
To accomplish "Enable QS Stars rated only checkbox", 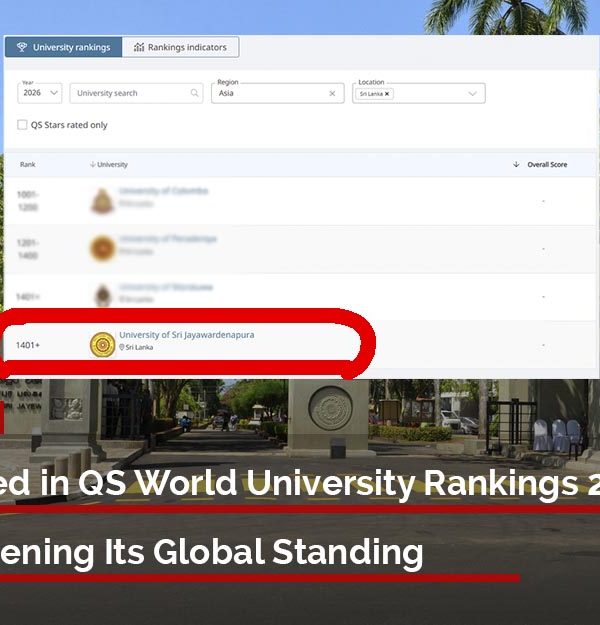I will tap(23, 125).
